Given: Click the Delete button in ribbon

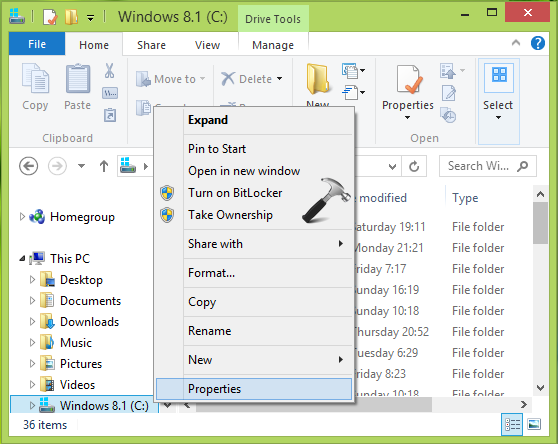Looking at the screenshot, I should pyautogui.click(x=246, y=79).
